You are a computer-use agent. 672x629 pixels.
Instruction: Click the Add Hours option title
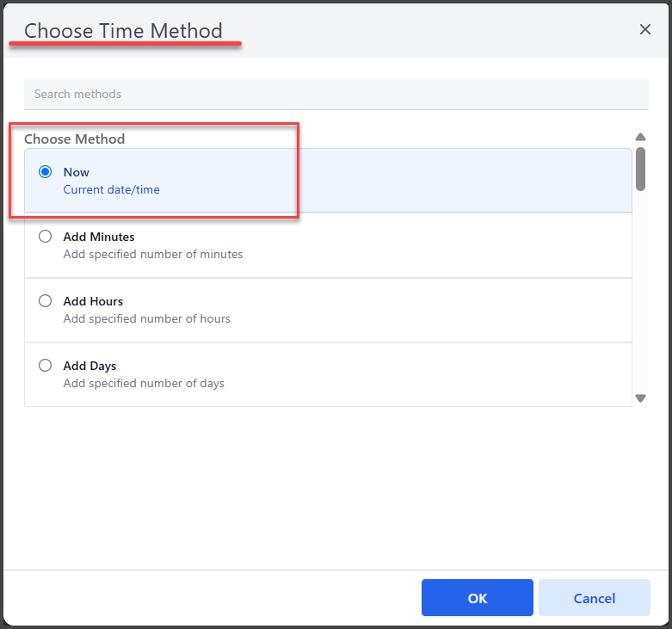(x=93, y=301)
